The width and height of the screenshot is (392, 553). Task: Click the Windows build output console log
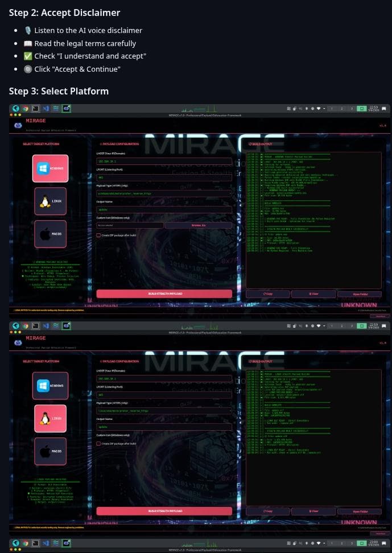click(x=313, y=220)
